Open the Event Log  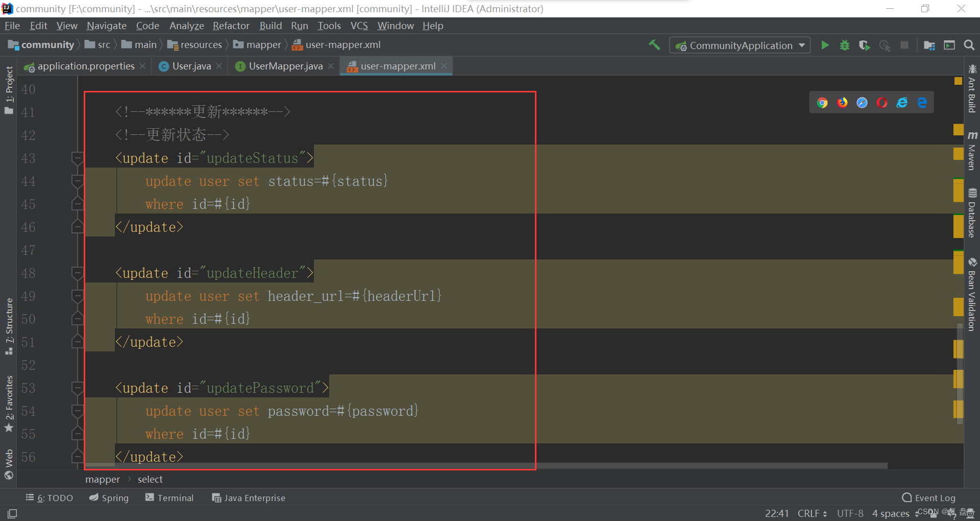(x=929, y=498)
